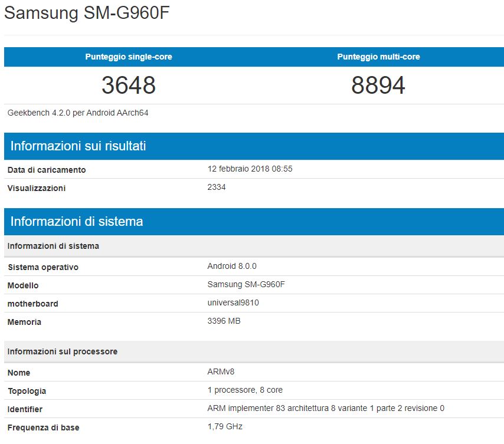The width and height of the screenshot is (504, 444).
Task: Click the single-core score 3648
Action: click(129, 85)
